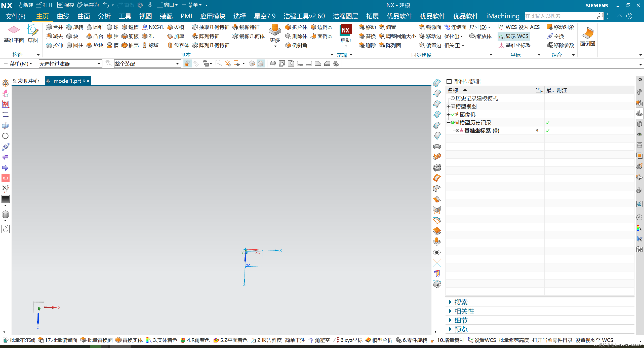This screenshot has width=644, height=348.
Task: Select the 圆柱 cylinder tool
Action: [75, 45]
